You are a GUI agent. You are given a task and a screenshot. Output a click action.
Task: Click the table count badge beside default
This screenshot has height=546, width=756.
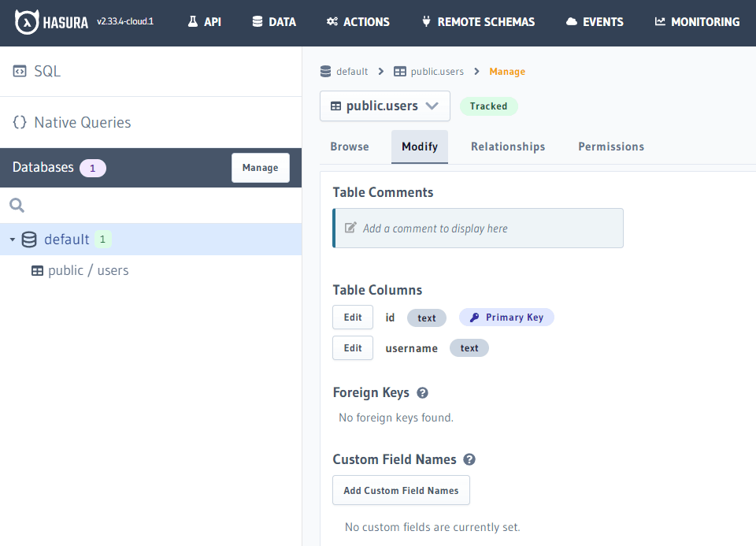pos(102,240)
